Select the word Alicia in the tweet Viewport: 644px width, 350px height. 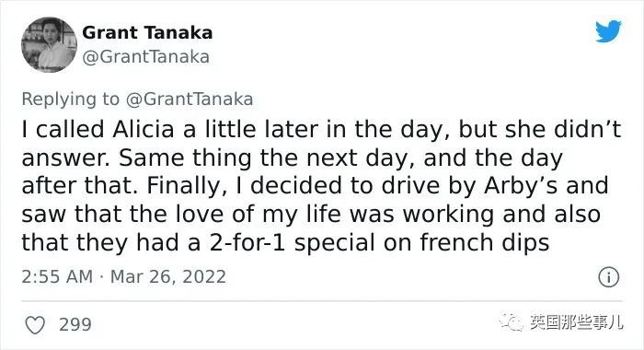click(144, 130)
